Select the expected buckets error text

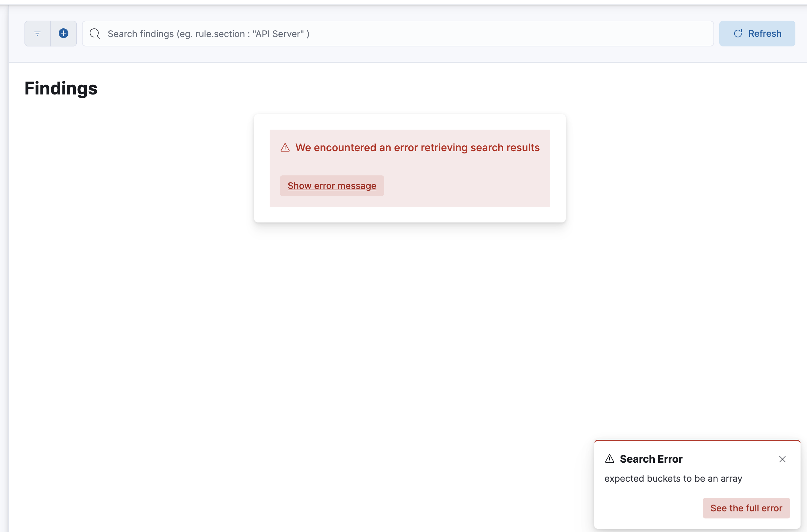[x=673, y=478]
